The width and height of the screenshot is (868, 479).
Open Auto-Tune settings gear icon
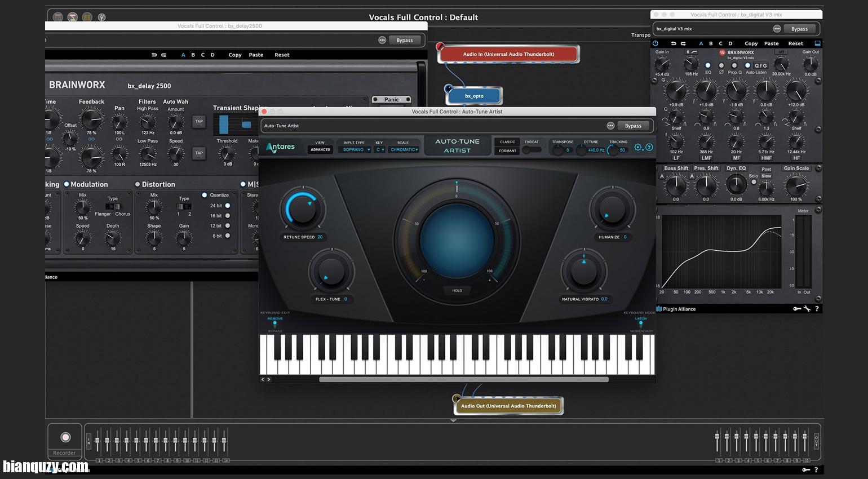pyautogui.click(x=638, y=147)
